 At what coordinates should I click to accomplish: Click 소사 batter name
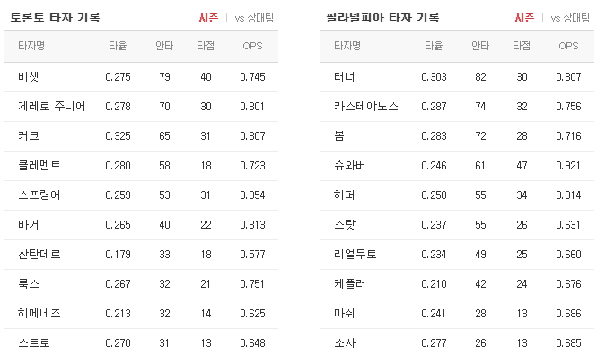tap(345, 343)
